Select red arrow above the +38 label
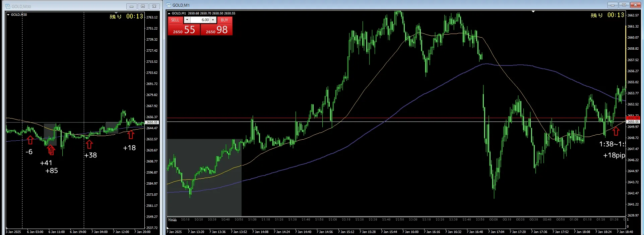Screen dimensions: 644x235 (89, 144)
